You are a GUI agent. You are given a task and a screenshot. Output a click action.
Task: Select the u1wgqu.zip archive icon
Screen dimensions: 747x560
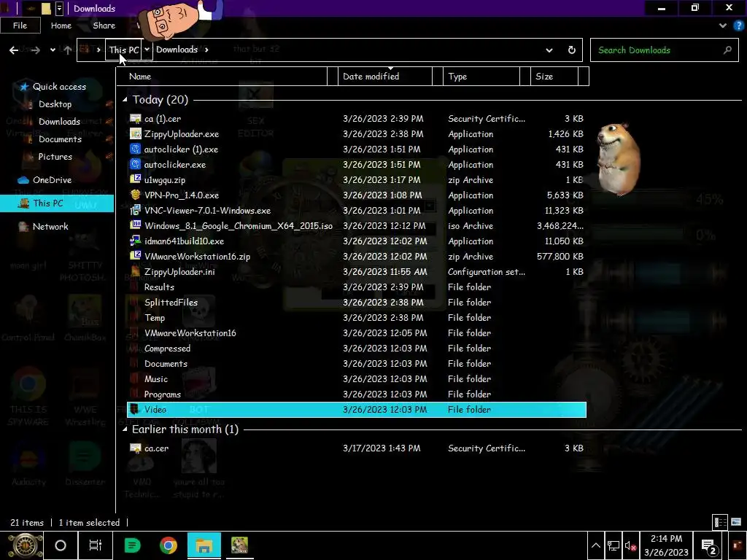coord(135,179)
